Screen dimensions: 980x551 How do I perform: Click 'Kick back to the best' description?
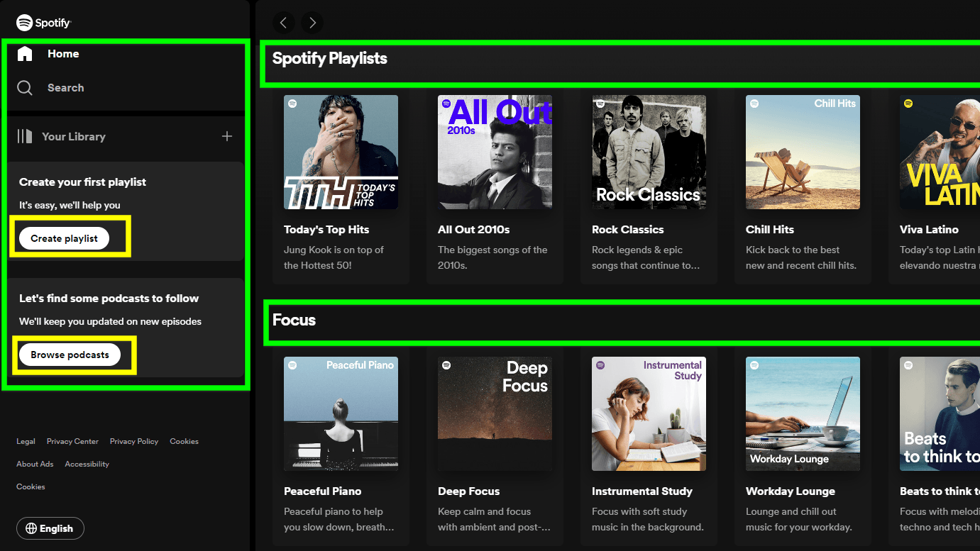pyautogui.click(x=801, y=257)
